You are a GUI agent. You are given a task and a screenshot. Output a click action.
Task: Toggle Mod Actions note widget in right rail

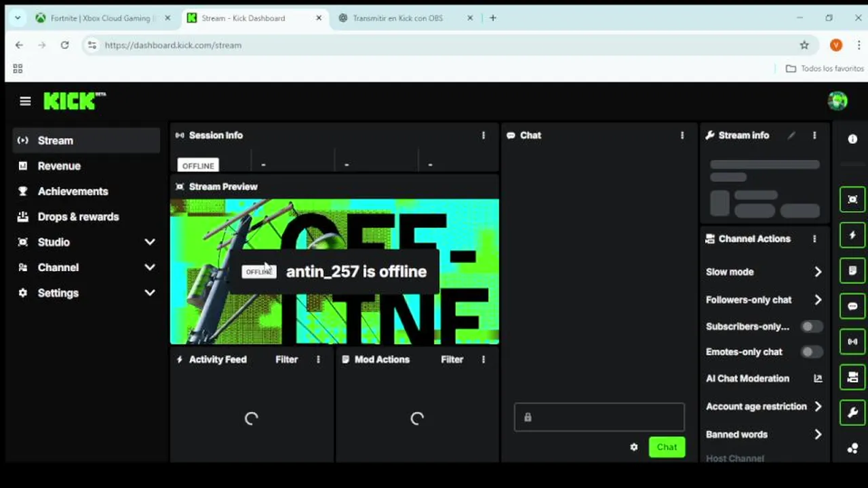852,270
